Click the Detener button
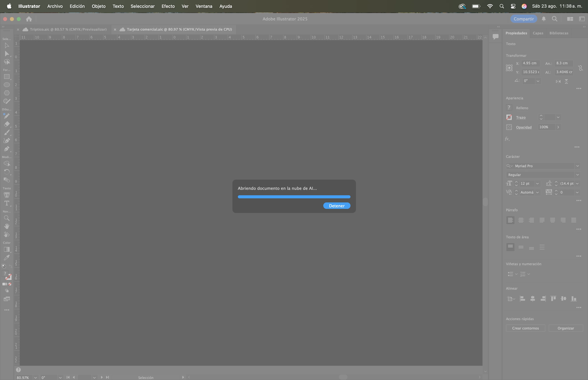588x380 pixels. point(337,206)
